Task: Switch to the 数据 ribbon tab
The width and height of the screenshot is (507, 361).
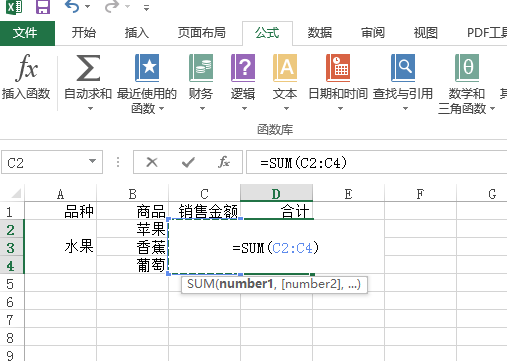Action: coord(320,33)
